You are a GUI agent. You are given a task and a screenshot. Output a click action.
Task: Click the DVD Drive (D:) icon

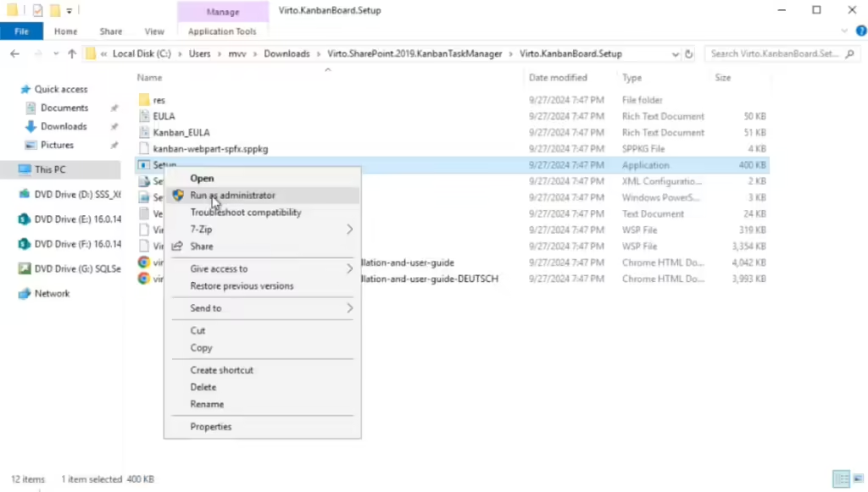(x=24, y=194)
